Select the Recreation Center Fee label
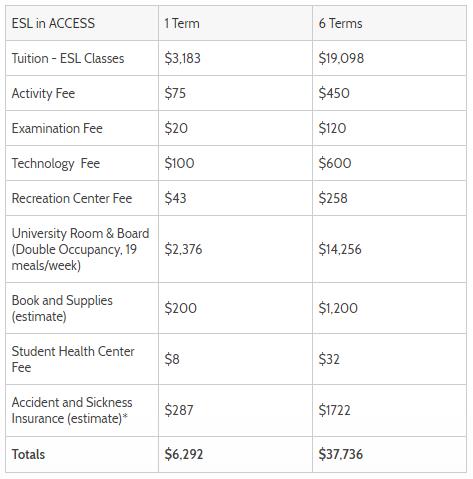473x479 pixels. point(72,198)
